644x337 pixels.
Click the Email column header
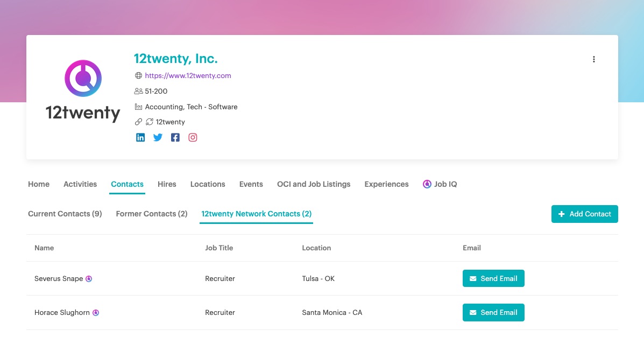[471, 248]
